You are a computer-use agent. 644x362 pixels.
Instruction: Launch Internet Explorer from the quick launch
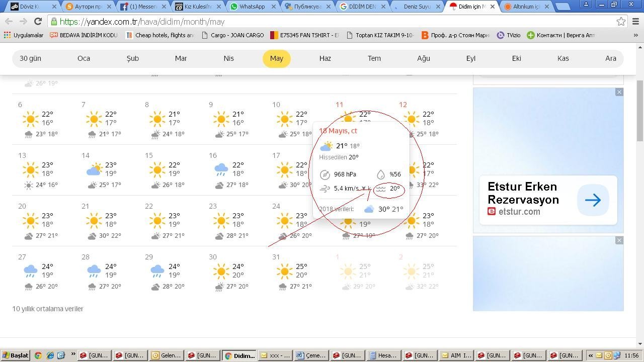coord(50,355)
